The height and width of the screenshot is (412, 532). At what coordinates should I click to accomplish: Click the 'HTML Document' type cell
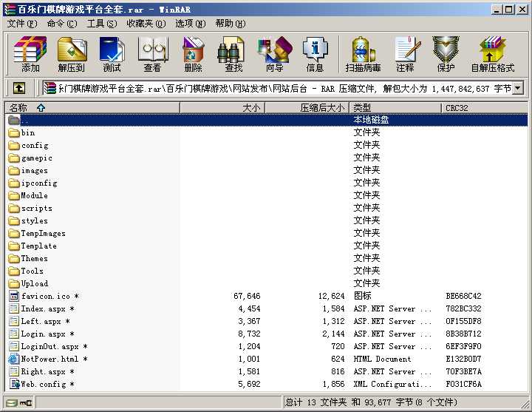point(382,359)
